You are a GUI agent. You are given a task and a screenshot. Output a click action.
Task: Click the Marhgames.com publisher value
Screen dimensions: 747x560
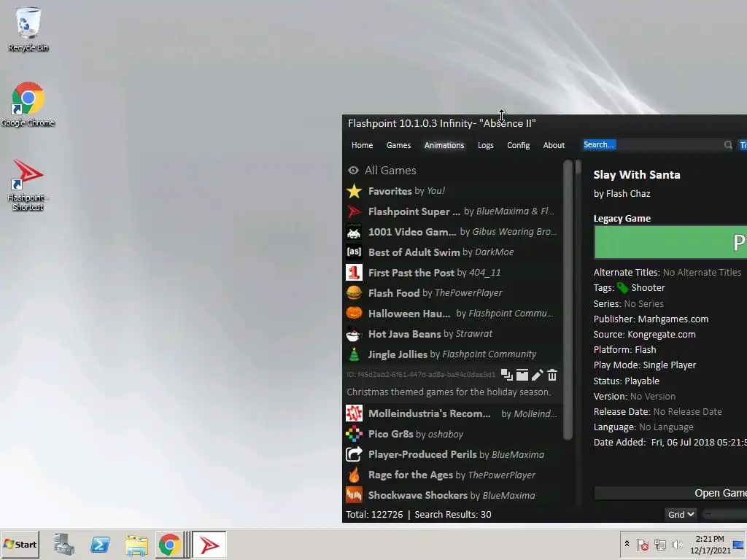point(673,319)
